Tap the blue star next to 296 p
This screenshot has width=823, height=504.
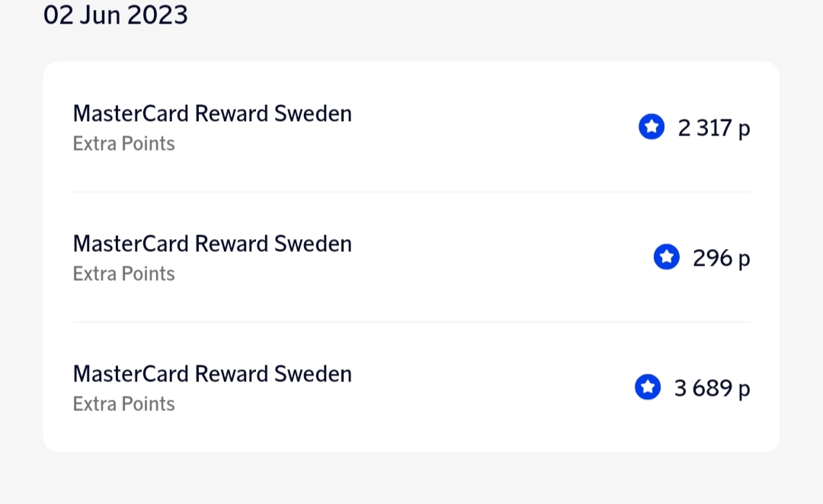point(667,257)
